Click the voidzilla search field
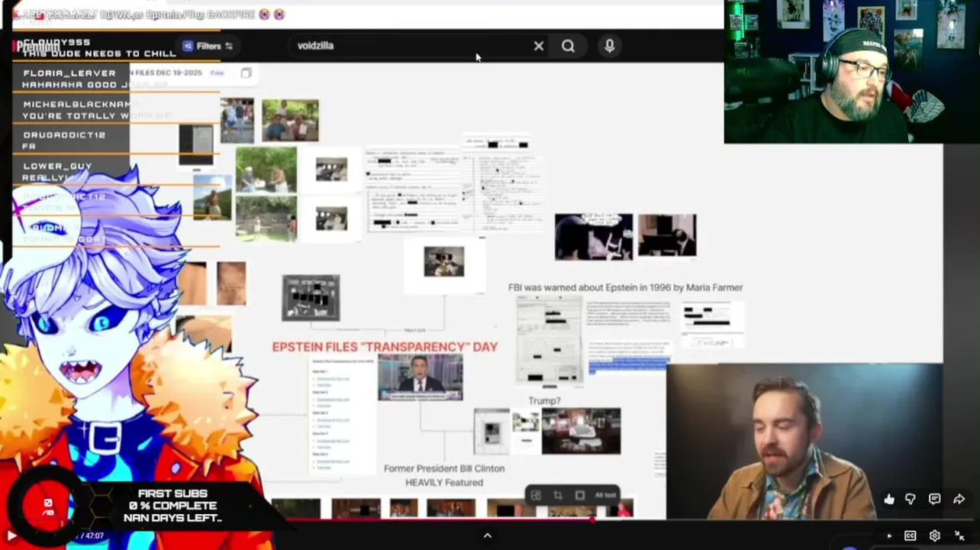 tap(412, 46)
